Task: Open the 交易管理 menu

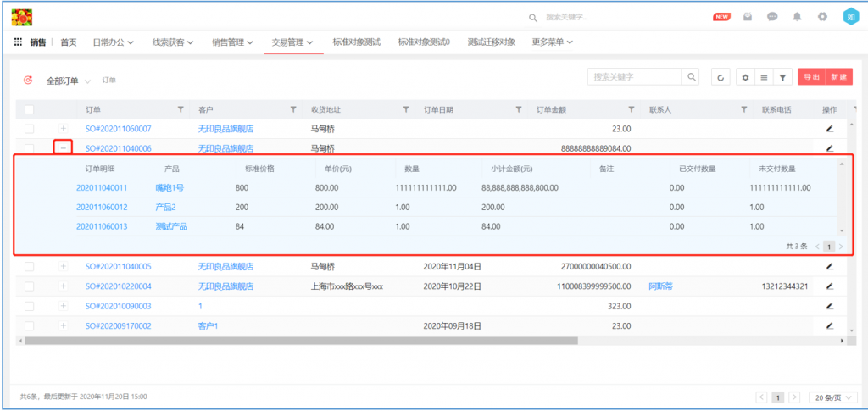Action: [292, 42]
